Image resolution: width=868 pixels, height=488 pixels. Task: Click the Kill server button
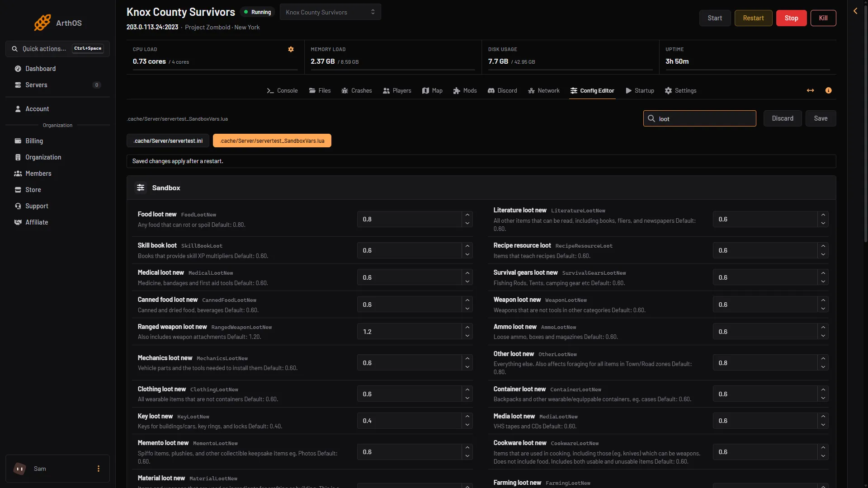pos(823,18)
